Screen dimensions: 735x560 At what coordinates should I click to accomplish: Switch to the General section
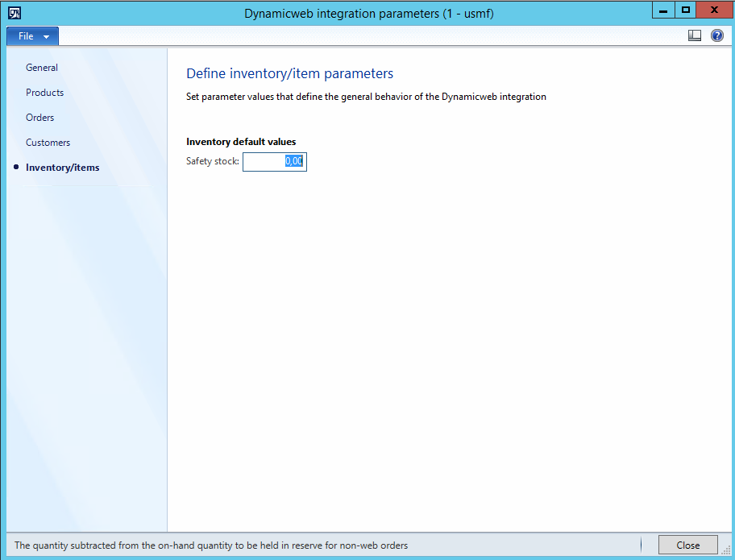(x=42, y=68)
